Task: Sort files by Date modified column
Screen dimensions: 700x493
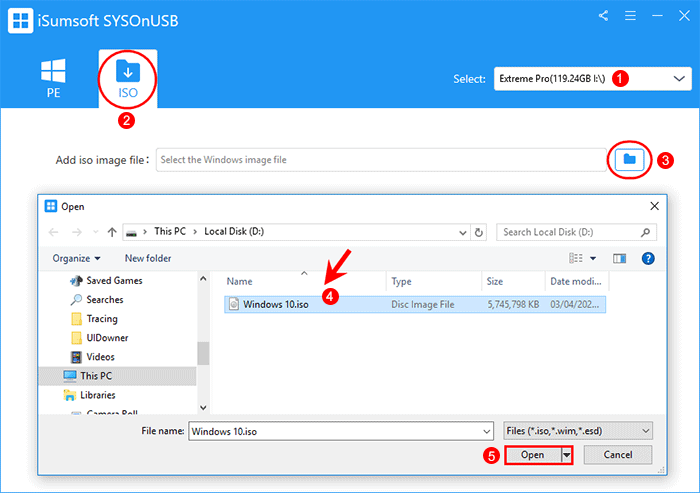Action: (x=576, y=281)
